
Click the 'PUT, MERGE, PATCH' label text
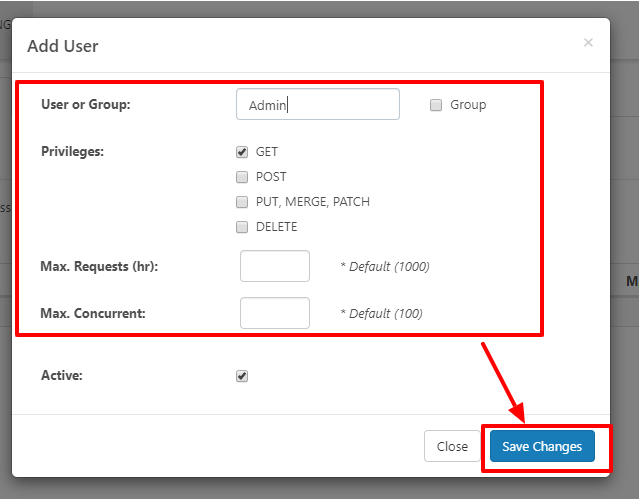pyautogui.click(x=313, y=202)
